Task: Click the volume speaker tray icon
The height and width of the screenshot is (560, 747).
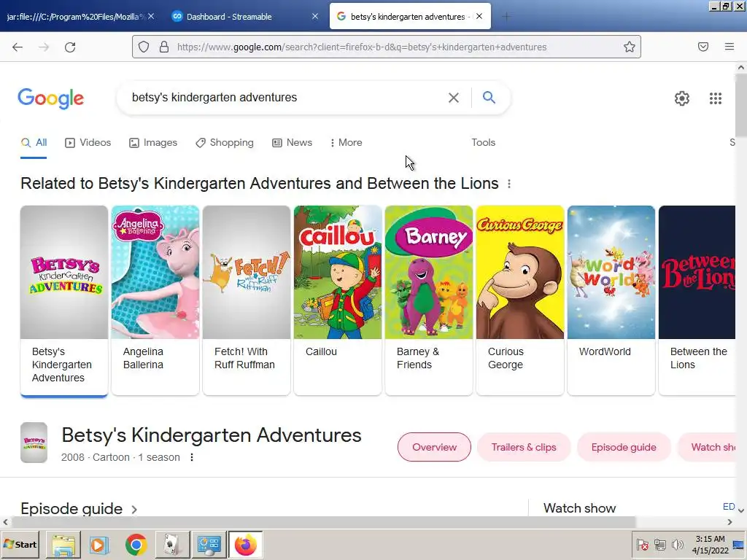Action: (677, 544)
